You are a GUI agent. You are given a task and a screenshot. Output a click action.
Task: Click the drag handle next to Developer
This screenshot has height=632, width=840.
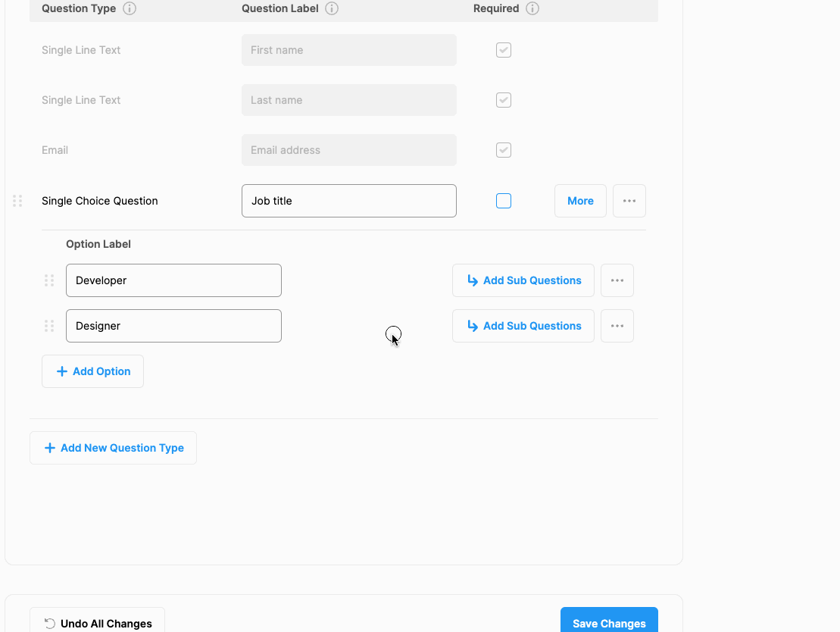tap(49, 280)
